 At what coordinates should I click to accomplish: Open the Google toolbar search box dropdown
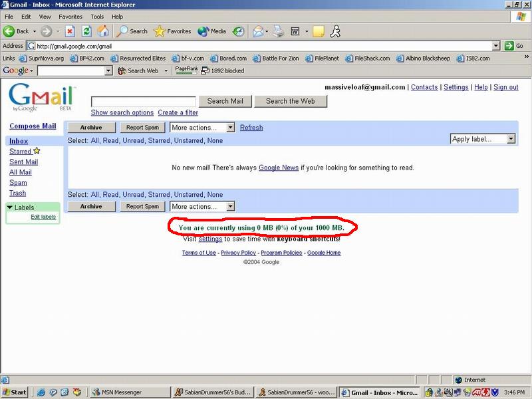point(108,70)
